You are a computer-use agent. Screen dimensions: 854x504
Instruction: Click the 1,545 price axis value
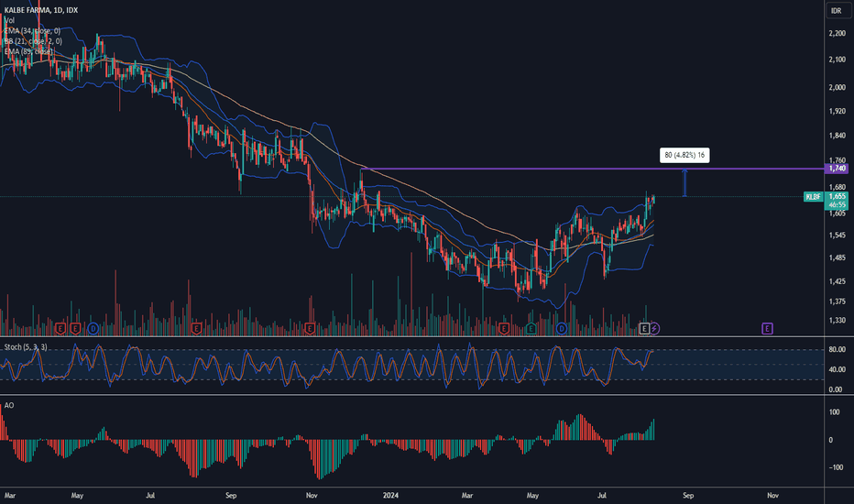pyautogui.click(x=838, y=236)
